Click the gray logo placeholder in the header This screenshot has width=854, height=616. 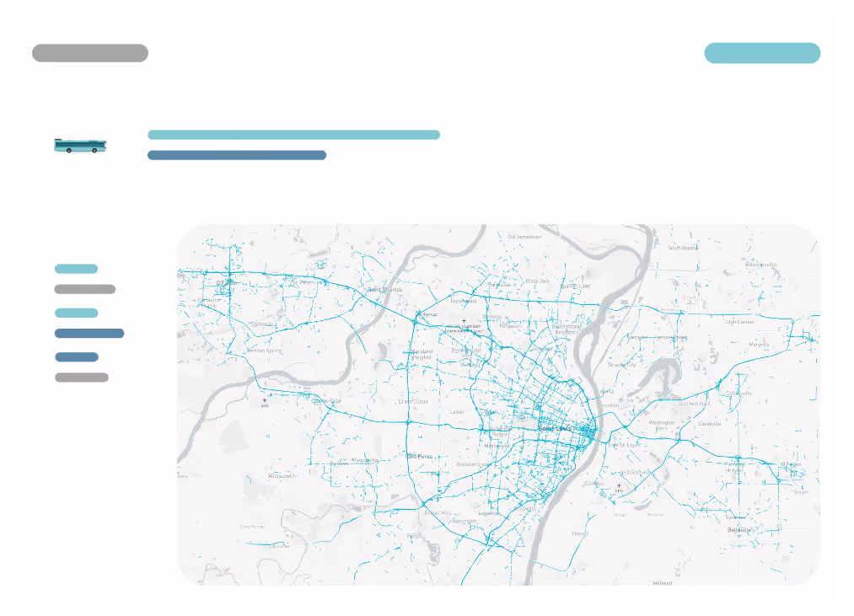coord(89,52)
